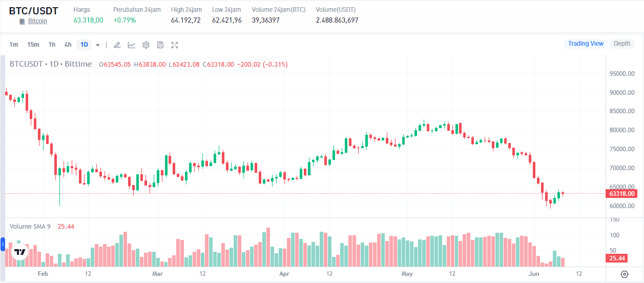Expand the blue left sidebar arrow
The width and height of the screenshot is (644, 283).
3,245
